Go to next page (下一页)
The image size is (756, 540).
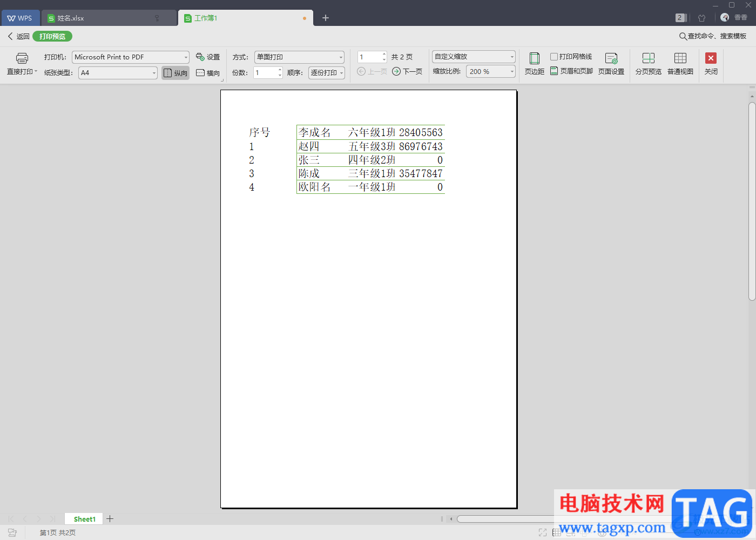(407, 71)
